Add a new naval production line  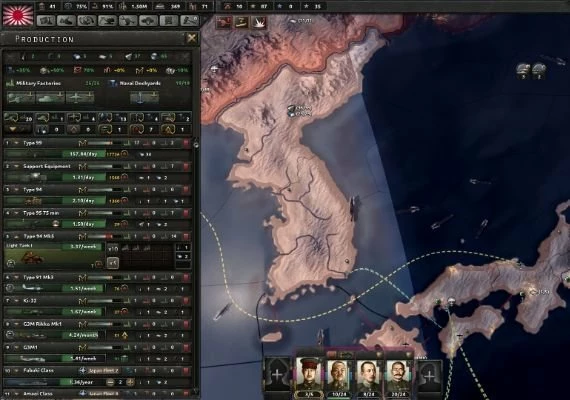click(144, 97)
